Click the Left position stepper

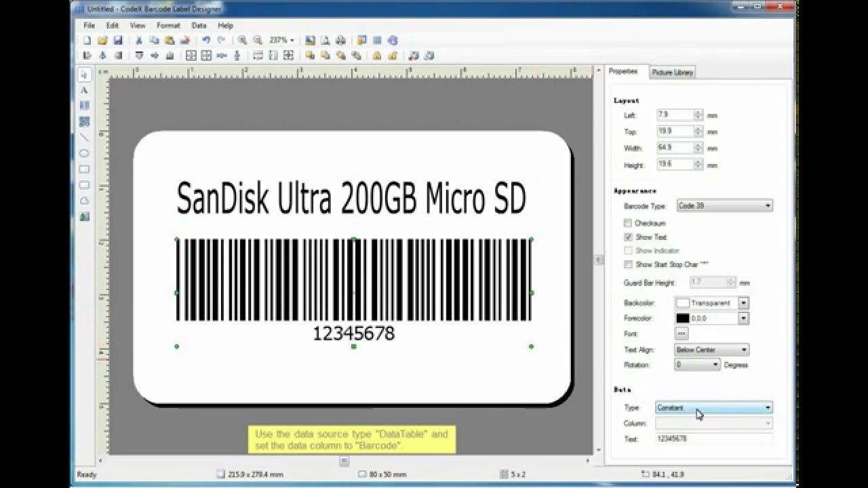click(698, 115)
